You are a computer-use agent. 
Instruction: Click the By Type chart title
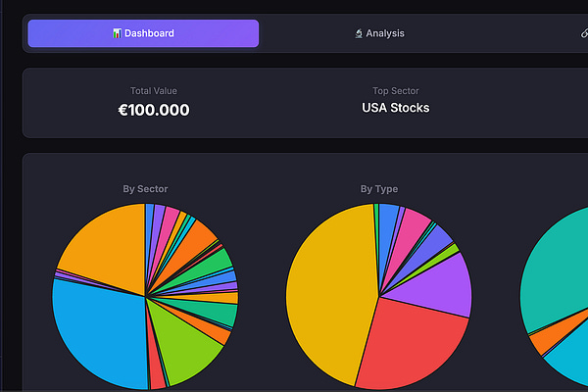[379, 189]
